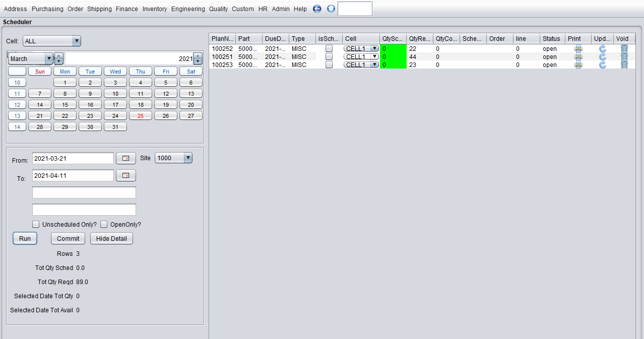
Task: Update plan 100253 with its refresh icon
Action: click(x=602, y=65)
